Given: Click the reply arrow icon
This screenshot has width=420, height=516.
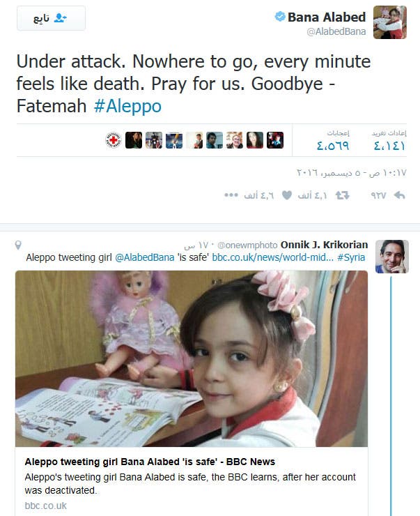Looking at the screenshot, I should pyautogui.click(x=399, y=195).
